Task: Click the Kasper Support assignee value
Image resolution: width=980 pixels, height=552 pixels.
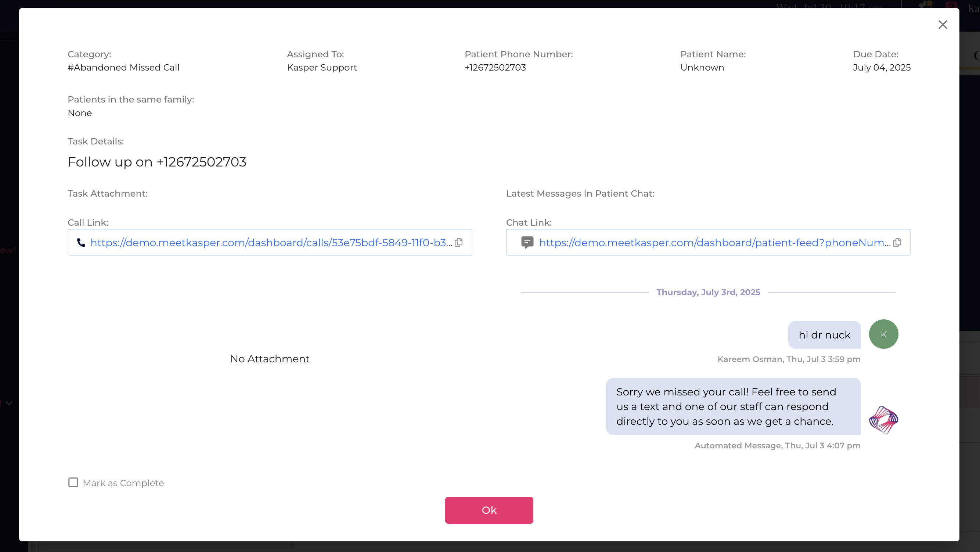Action: pyautogui.click(x=321, y=67)
